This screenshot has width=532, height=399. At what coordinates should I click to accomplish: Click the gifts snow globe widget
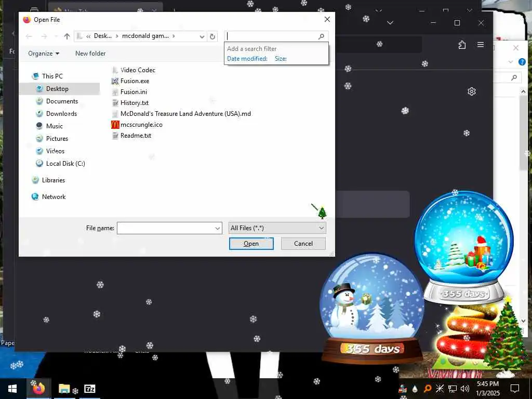pyautogui.click(x=464, y=248)
